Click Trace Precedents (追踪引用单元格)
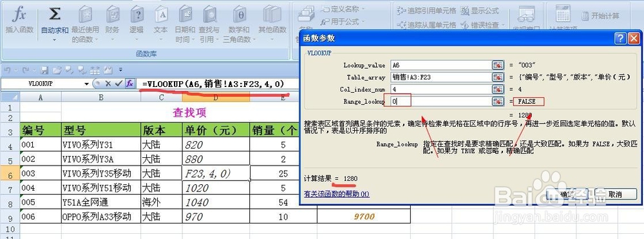644x239 pixels. pos(427,11)
